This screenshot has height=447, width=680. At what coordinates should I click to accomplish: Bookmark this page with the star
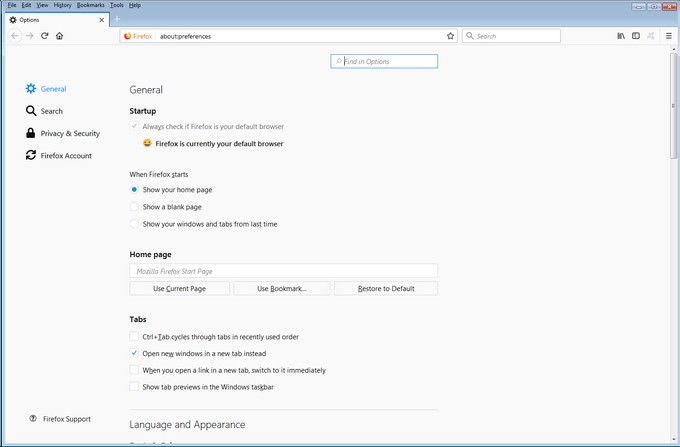point(451,36)
